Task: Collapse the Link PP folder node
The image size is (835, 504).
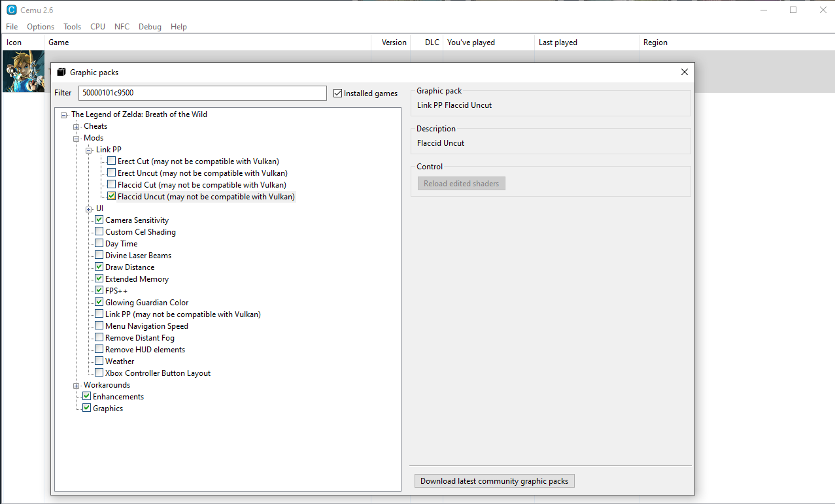Action: coord(89,150)
